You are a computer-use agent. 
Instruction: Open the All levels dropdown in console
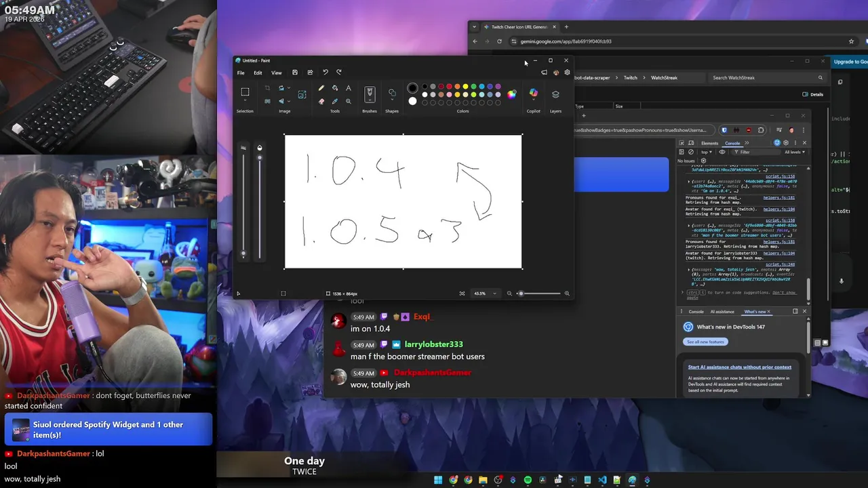[793, 152]
